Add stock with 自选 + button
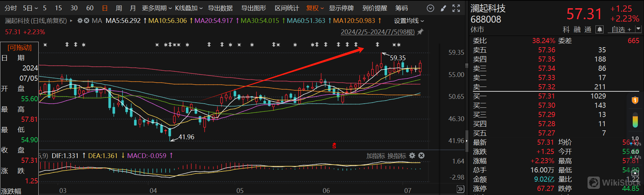 point(621,29)
